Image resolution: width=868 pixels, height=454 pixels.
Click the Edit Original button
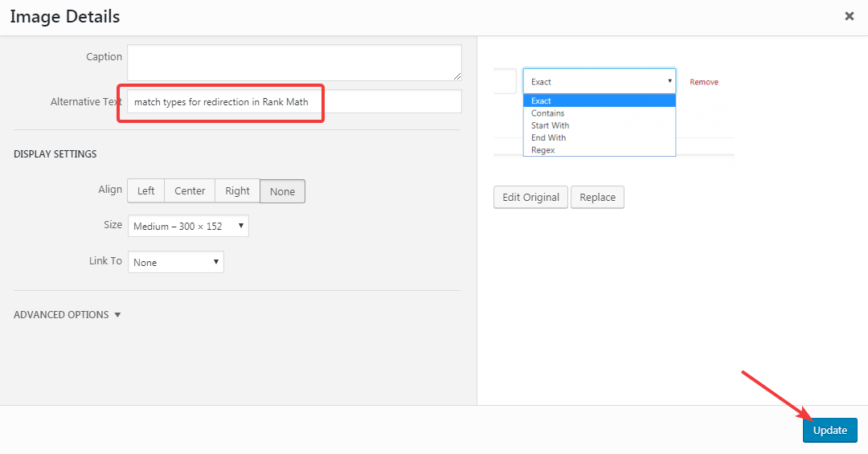tap(530, 198)
